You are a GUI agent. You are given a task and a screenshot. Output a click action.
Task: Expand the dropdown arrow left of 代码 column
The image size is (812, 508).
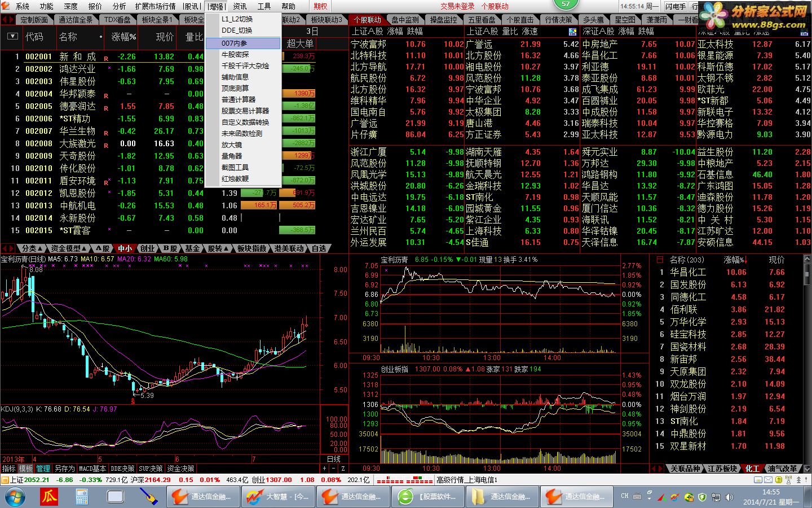tap(12, 37)
